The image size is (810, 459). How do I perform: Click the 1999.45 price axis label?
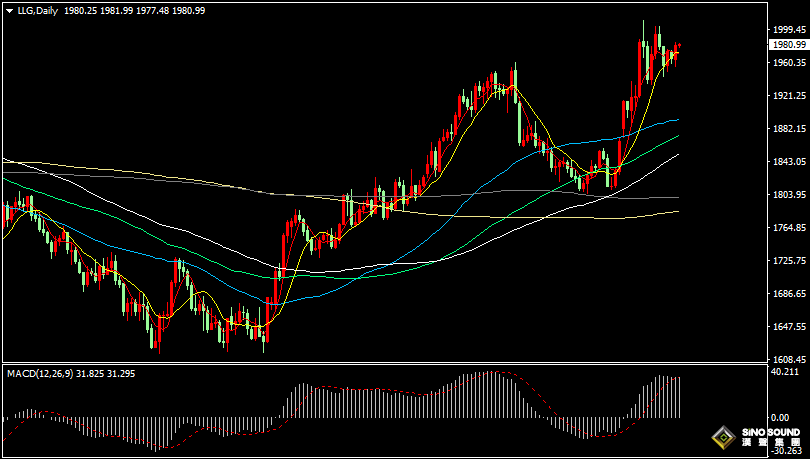[788, 30]
